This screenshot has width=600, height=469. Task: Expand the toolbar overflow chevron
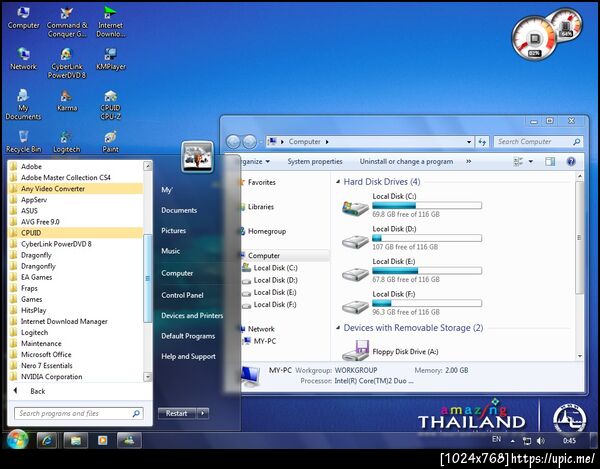[468, 161]
